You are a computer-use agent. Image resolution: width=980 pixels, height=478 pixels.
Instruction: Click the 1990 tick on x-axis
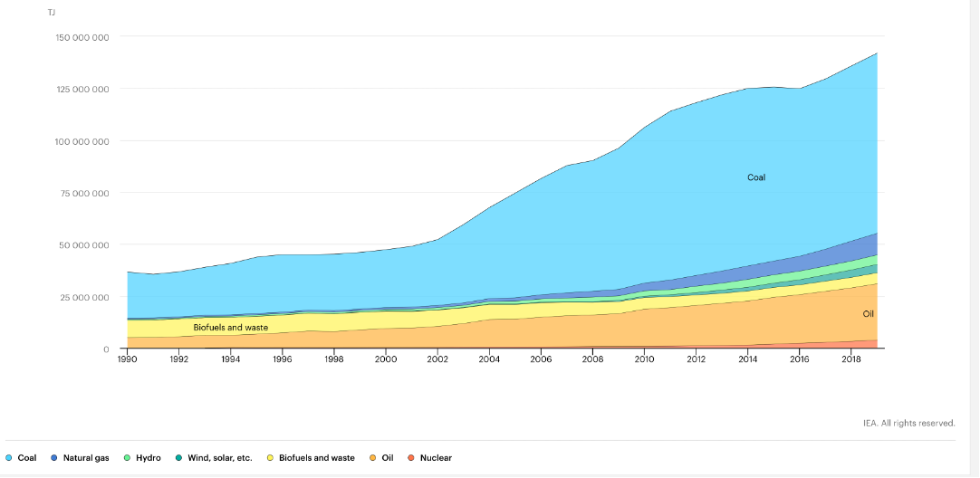click(x=128, y=359)
